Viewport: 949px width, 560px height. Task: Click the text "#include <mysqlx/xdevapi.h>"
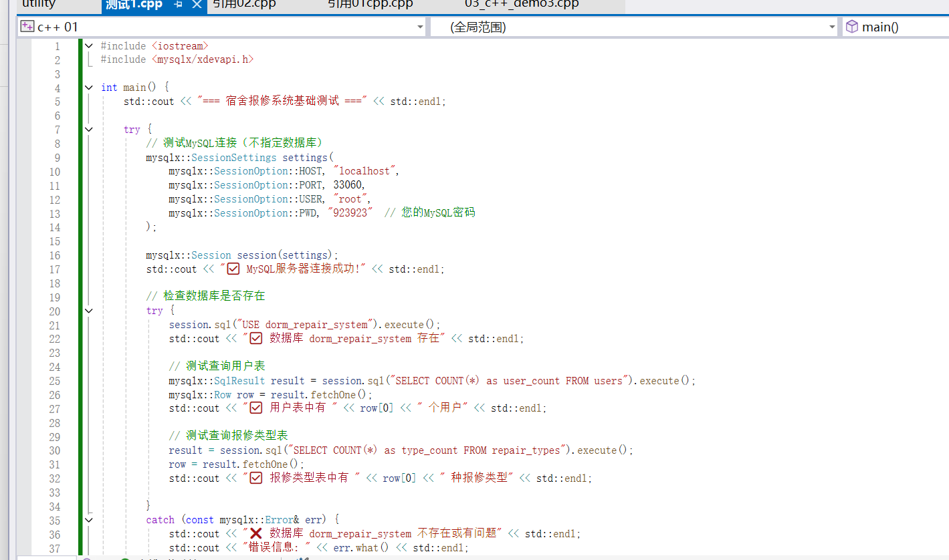pyautogui.click(x=177, y=59)
